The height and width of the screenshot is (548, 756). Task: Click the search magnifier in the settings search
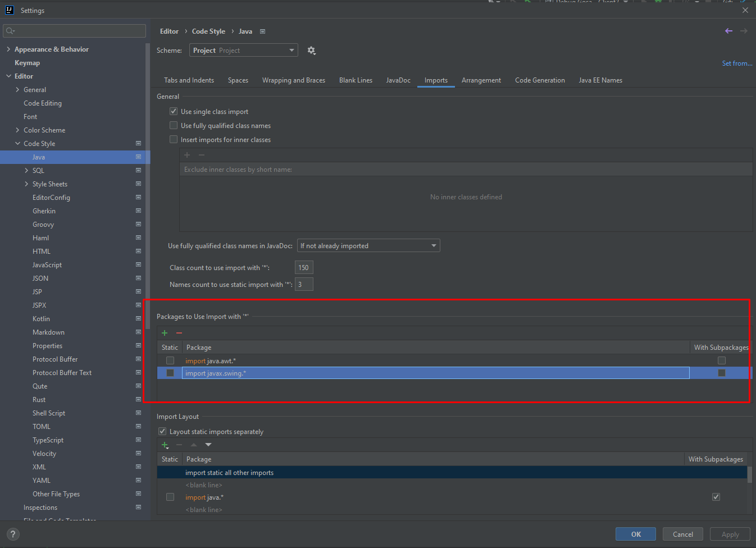coord(10,31)
